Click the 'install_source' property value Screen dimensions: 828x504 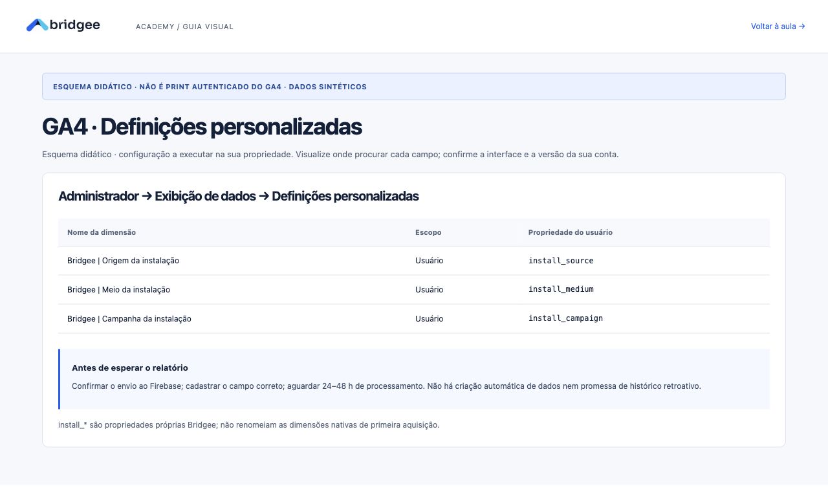pyautogui.click(x=561, y=261)
